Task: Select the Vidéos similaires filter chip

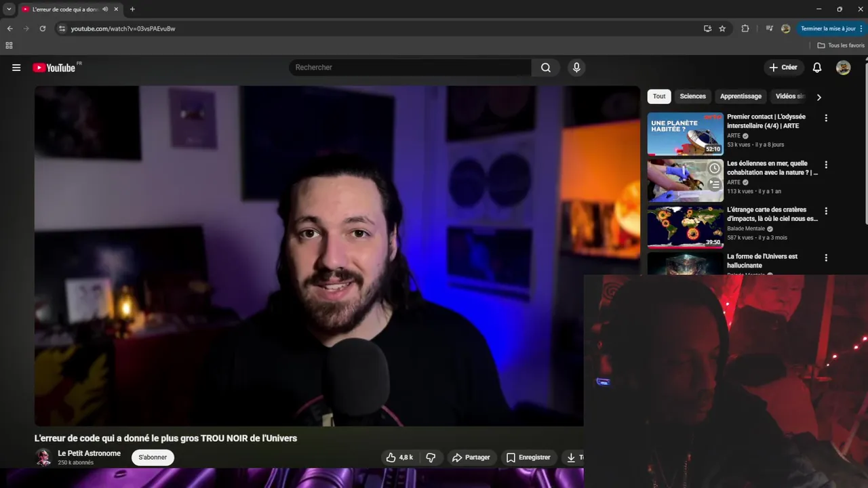Action: [x=790, y=96]
